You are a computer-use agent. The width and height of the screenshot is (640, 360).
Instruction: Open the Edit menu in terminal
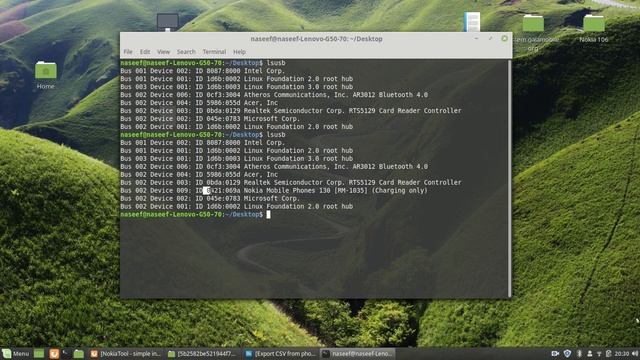145,52
